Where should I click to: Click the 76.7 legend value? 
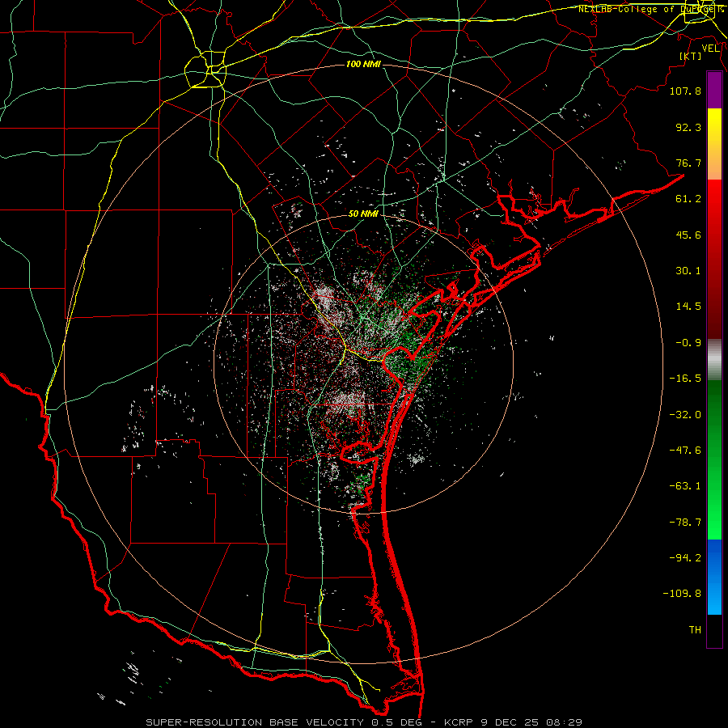click(688, 163)
